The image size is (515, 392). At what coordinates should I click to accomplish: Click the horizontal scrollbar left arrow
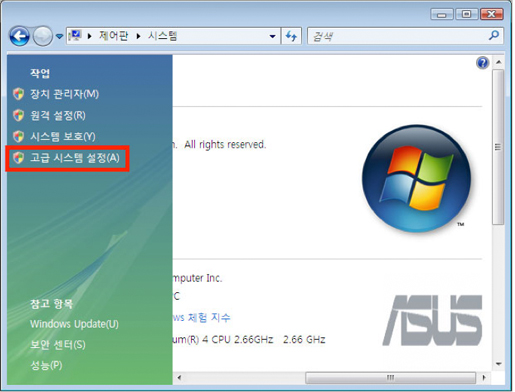pyautogui.click(x=179, y=378)
